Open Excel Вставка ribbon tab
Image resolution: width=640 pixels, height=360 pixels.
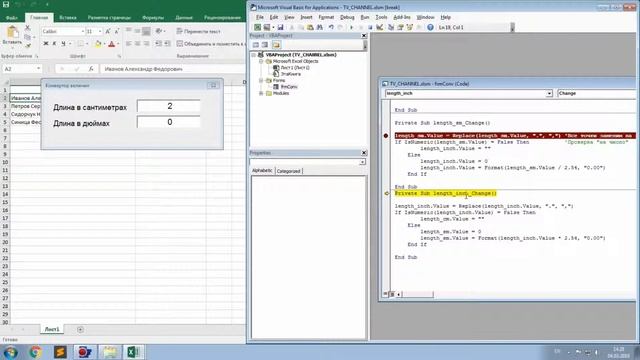68,18
